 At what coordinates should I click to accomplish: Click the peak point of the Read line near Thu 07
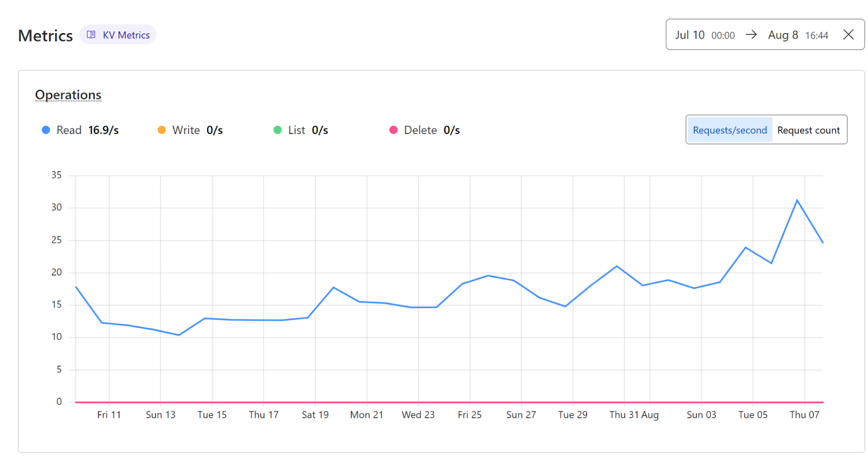click(797, 201)
